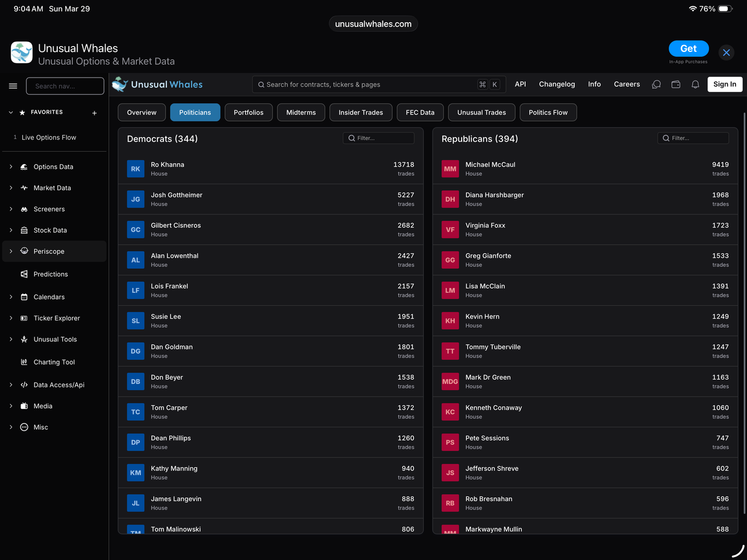The height and width of the screenshot is (560, 747).
Task: Open the wallet icon in header
Action: pyautogui.click(x=676, y=85)
